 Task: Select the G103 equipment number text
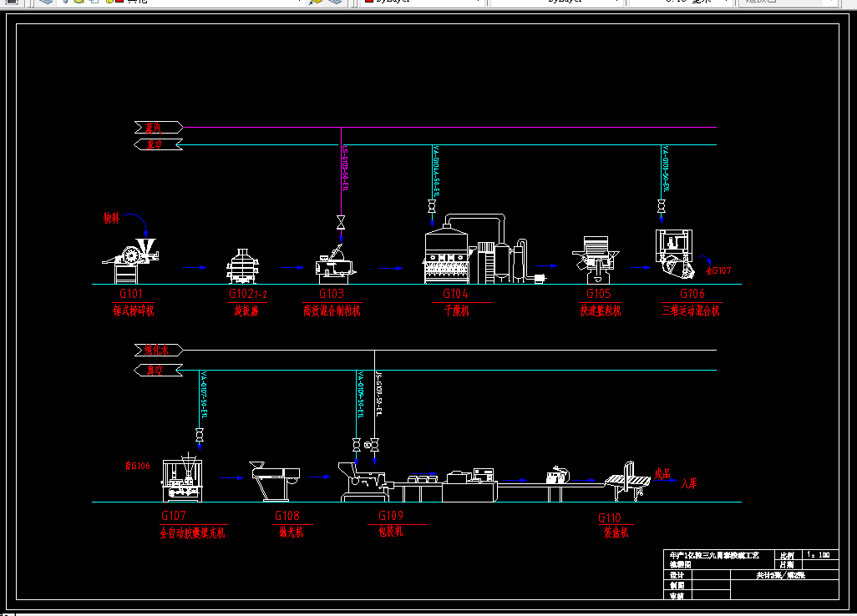[332, 294]
